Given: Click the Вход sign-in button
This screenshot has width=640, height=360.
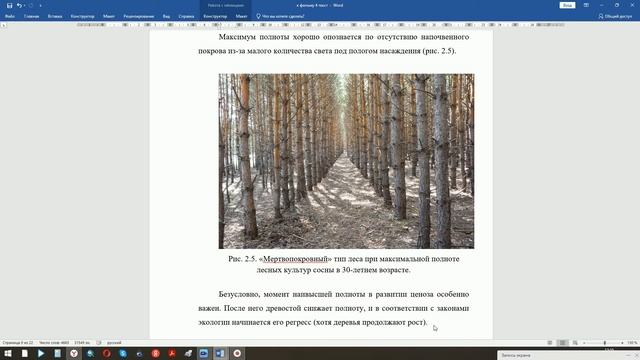Looking at the screenshot, I should [567, 5].
